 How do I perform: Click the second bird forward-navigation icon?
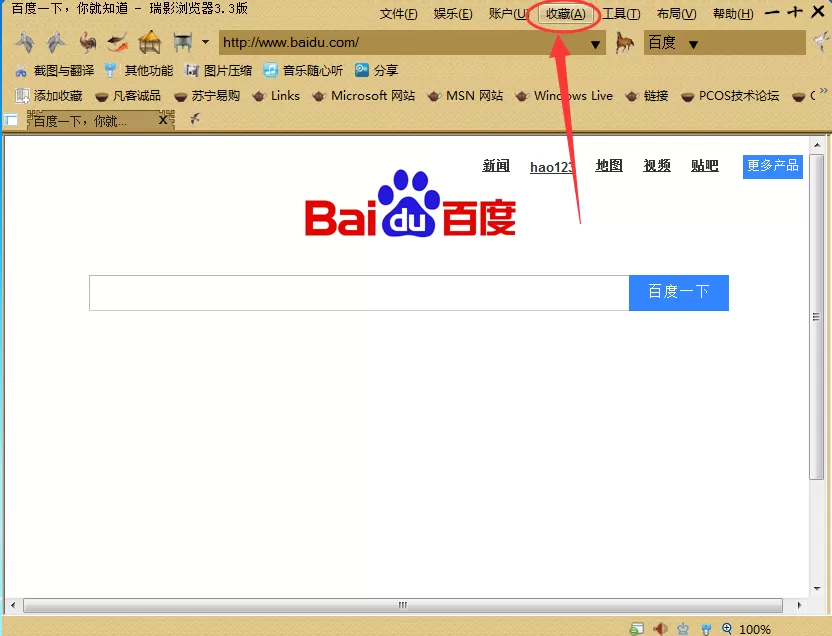tap(56, 42)
